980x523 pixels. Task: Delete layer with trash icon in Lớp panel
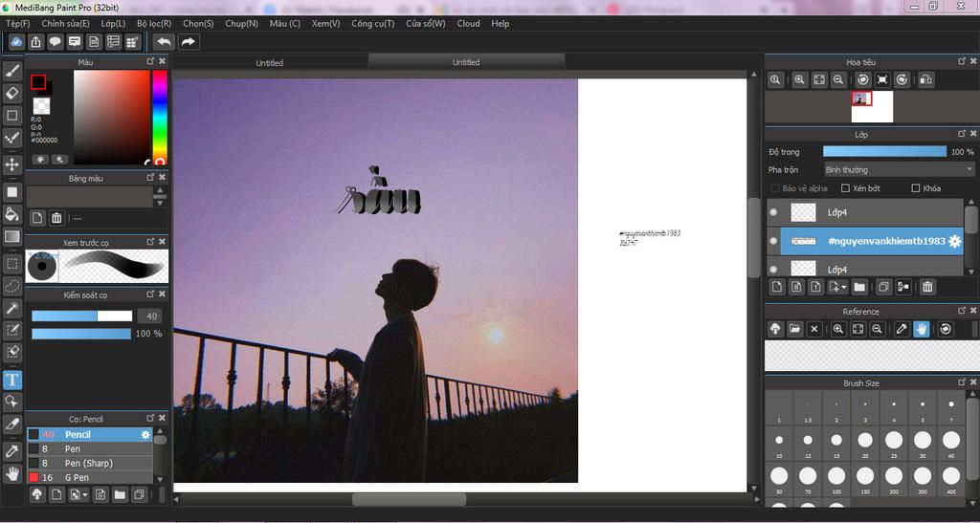[x=927, y=287]
